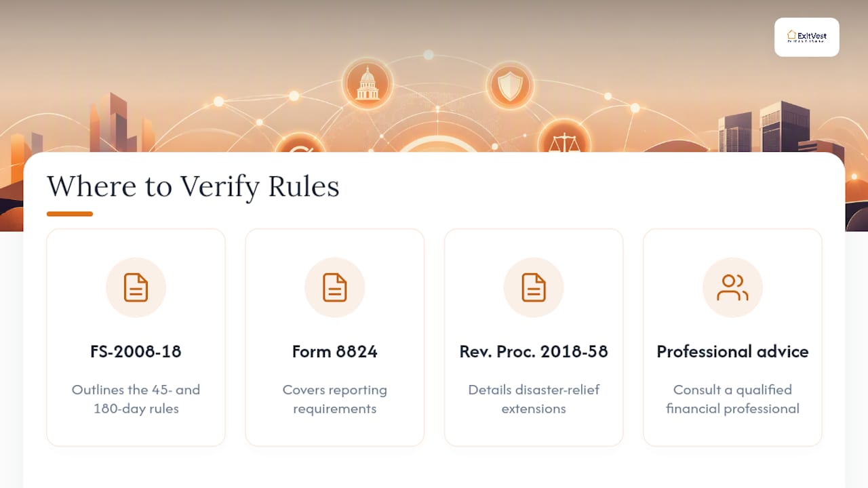868x488 pixels.
Task: Select the FS-2008-18 heading
Action: [x=136, y=352]
